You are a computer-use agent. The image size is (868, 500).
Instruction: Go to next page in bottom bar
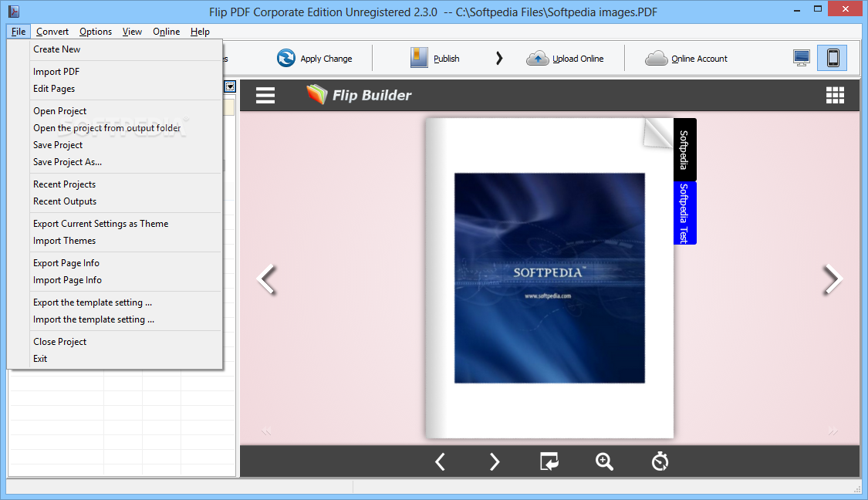[495, 461]
